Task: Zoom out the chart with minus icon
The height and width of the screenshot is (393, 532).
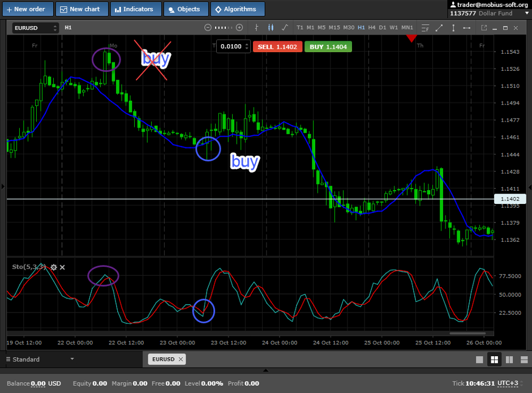Action: (x=208, y=28)
